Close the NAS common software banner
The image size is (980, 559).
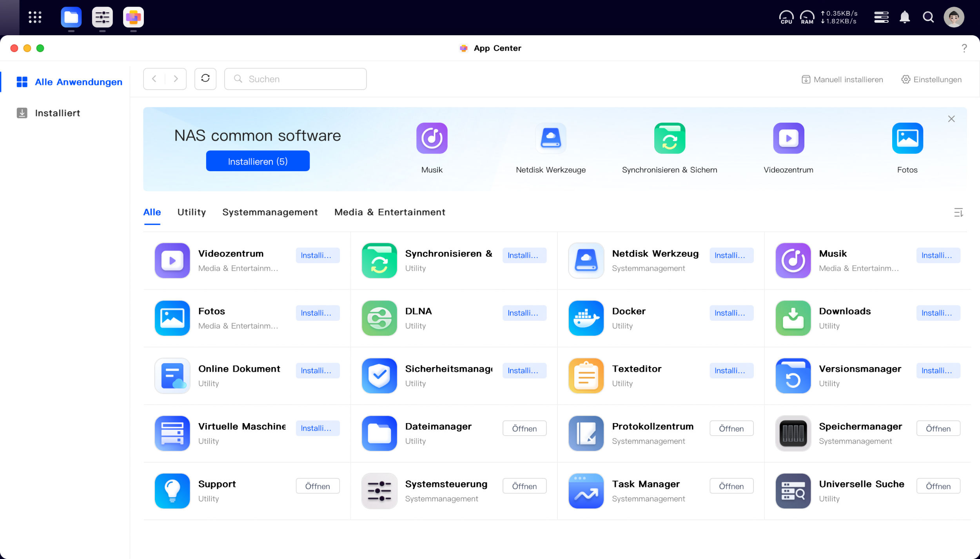(951, 119)
